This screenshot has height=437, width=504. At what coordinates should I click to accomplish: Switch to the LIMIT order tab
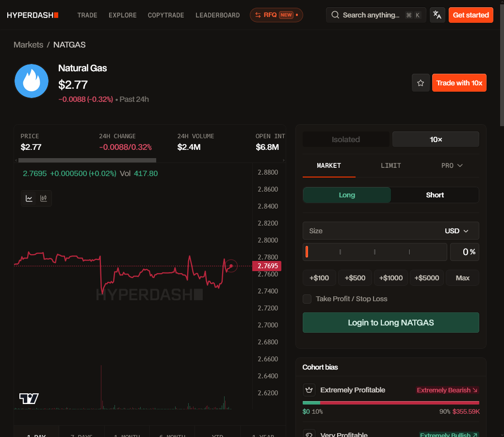pos(390,165)
